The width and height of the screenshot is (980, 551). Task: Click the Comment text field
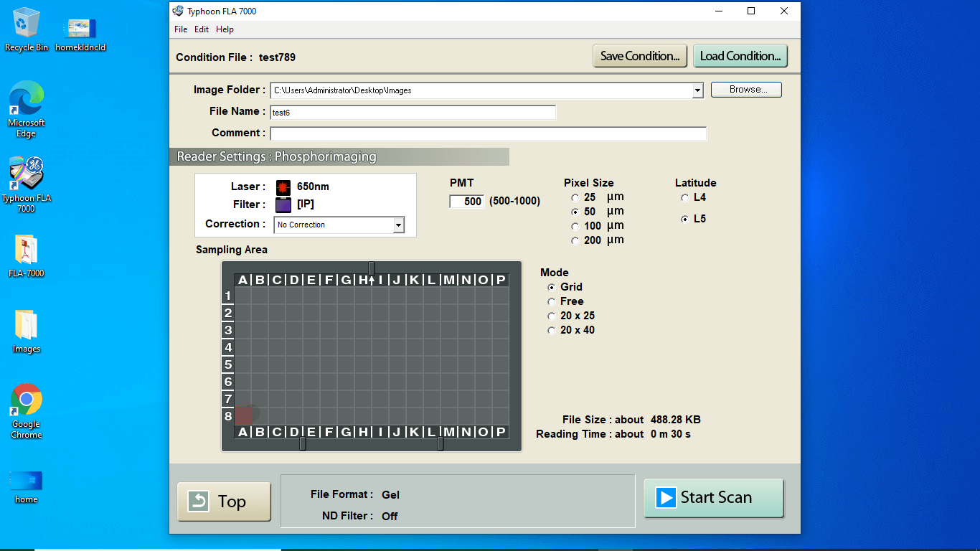[x=488, y=134]
